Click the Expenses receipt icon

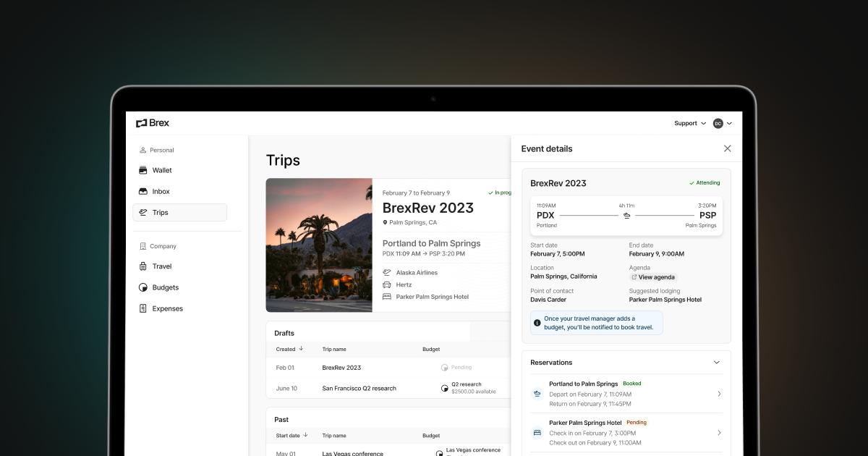pyautogui.click(x=144, y=308)
